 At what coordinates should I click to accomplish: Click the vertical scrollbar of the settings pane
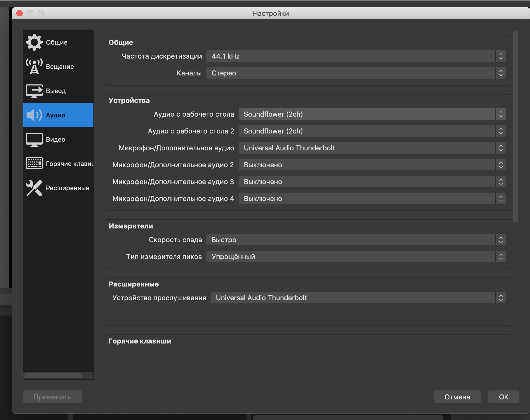(x=516, y=127)
